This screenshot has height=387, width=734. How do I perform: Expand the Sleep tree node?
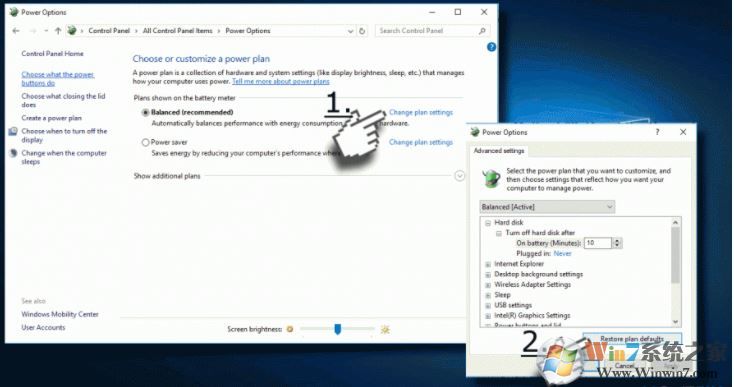click(488, 295)
